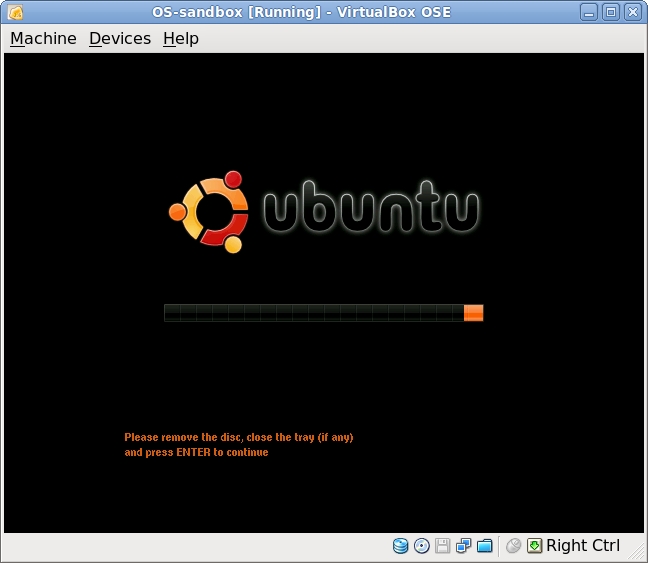Viewport: 648px width, 563px height.
Task: Click the mouse capture indicator icon
Action: point(513,546)
